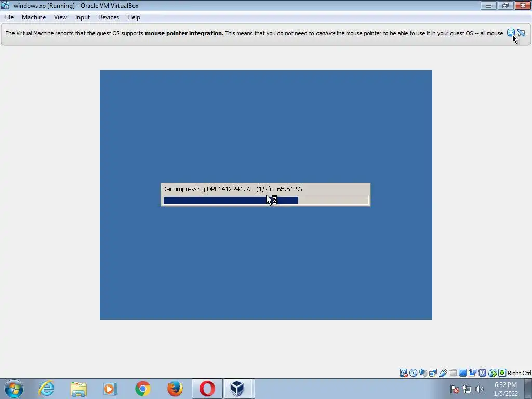Click the CPU virtualization status icon
Screen dimensions: 532x399
pos(482,373)
